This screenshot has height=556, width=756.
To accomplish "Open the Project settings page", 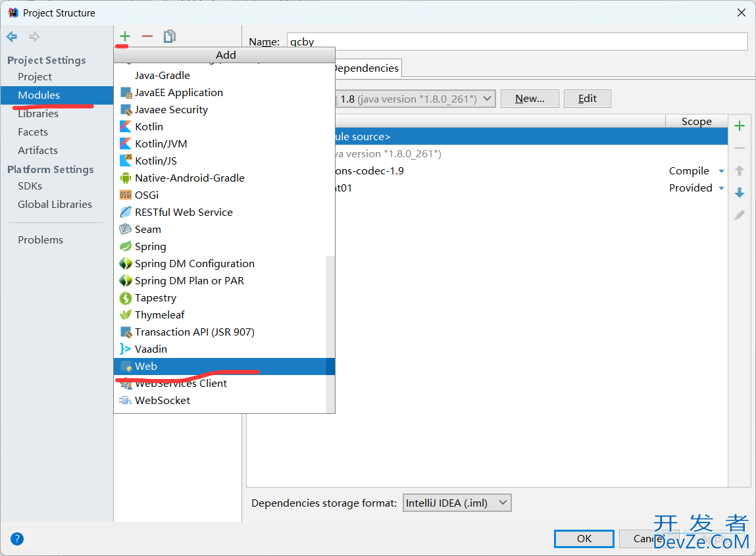I will pos(57,77).
